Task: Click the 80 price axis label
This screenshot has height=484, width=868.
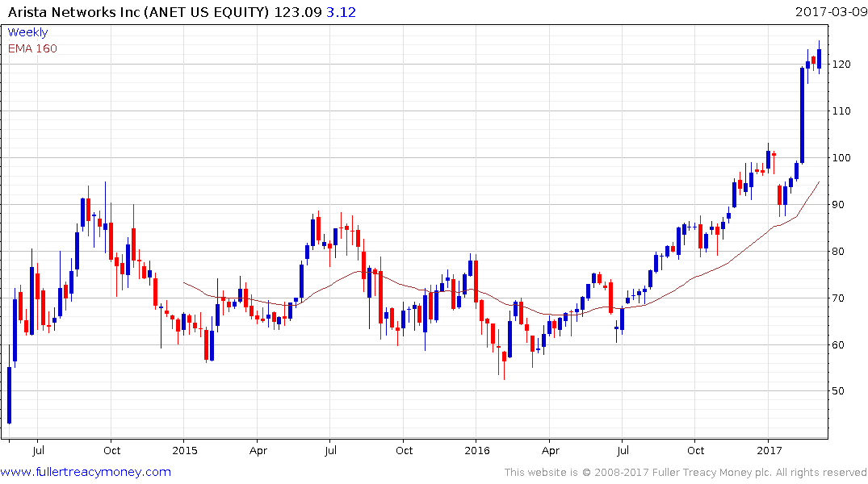Action: [x=839, y=251]
